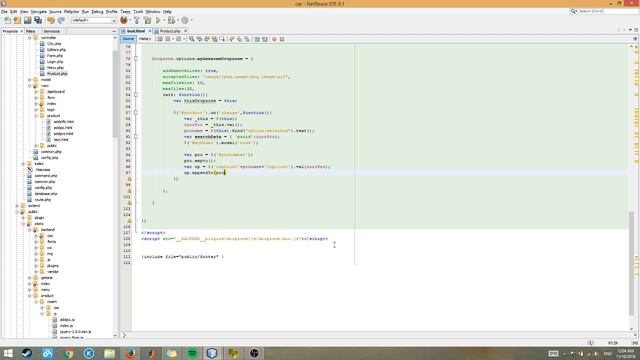
Task: Click the green Run Project icon
Action: coord(158,20)
